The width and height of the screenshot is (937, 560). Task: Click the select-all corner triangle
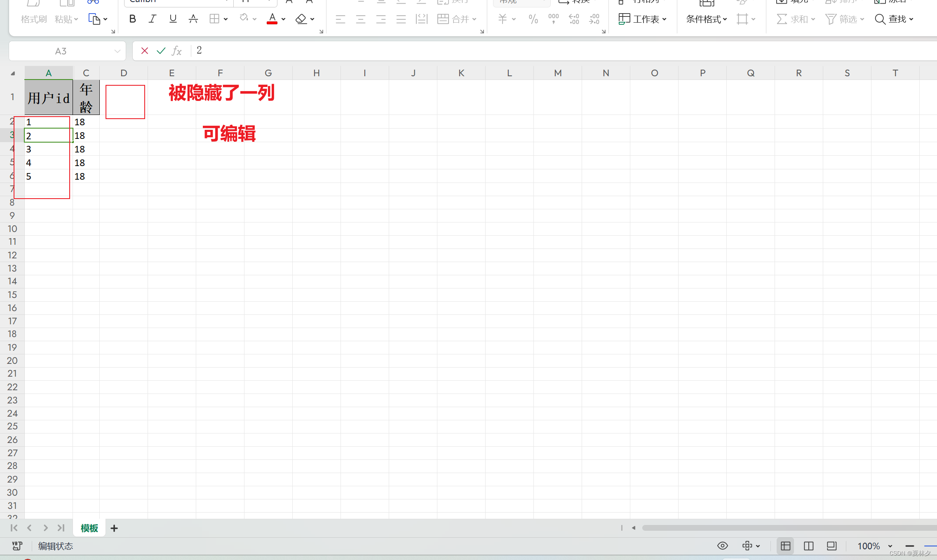pos(13,73)
